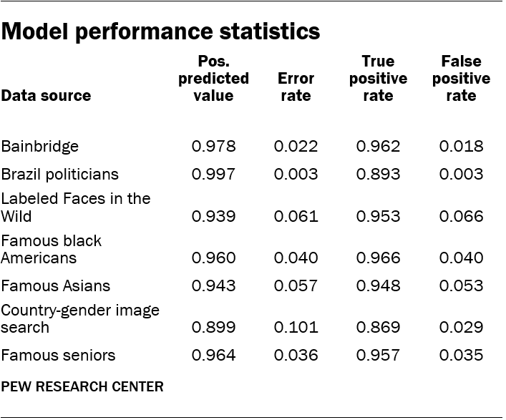
Task: Click the "Famous seniors" row label
Action: click(58, 355)
